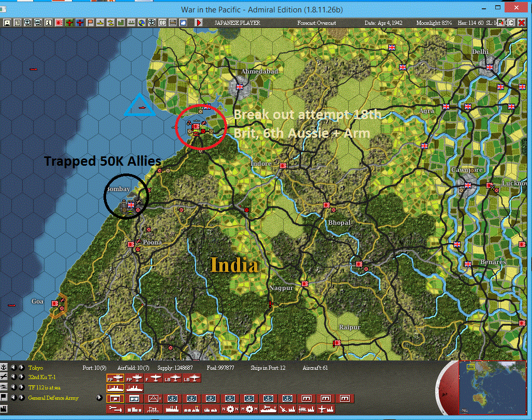The height and width of the screenshot is (420, 532).
Task: Click the first gear 'N' industry icon
Action: tap(230, 409)
